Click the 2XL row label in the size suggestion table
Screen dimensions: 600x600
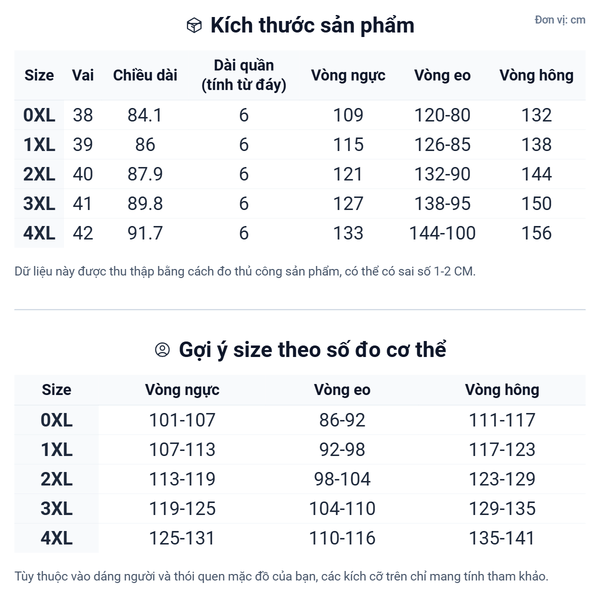[x=57, y=479]
